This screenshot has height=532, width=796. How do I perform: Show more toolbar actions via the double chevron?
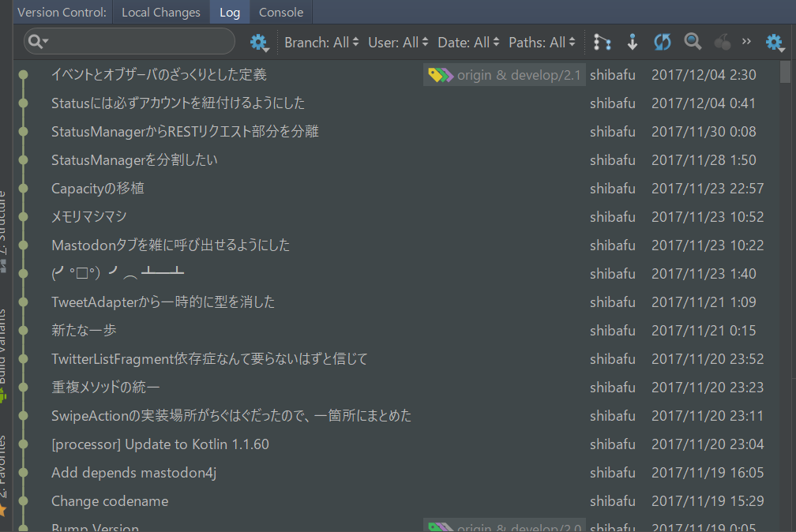pos(747,42)
